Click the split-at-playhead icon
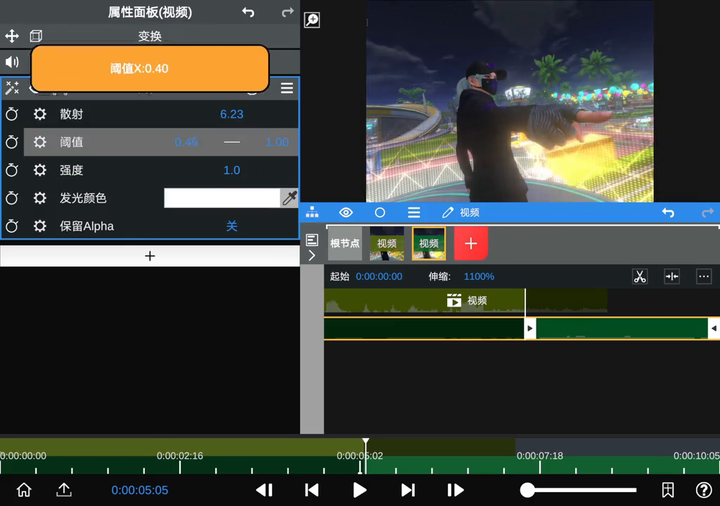 [672, 276]
